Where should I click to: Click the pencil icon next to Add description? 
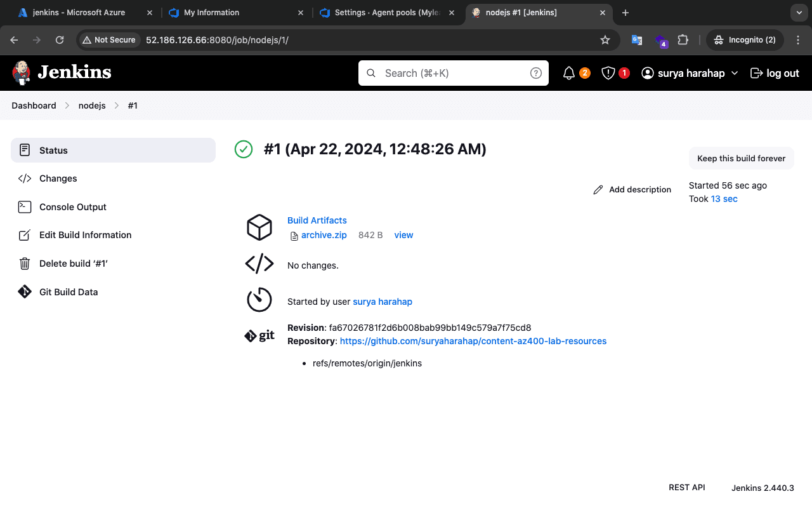[x=598, y=190]
